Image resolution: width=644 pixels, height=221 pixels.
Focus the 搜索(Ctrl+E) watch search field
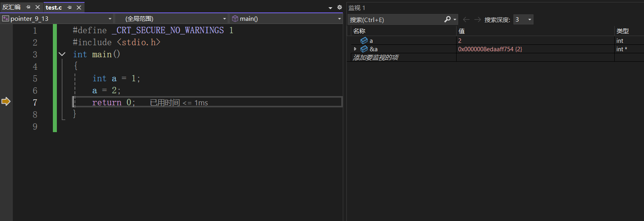(396, 20)
